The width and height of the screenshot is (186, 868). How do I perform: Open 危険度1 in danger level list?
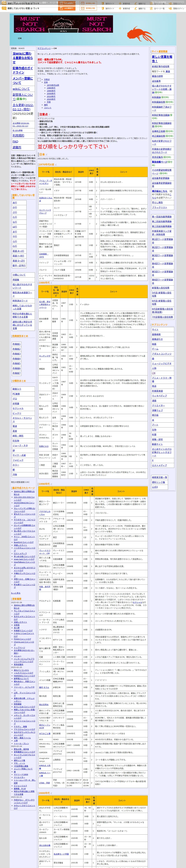coord(17,344)
